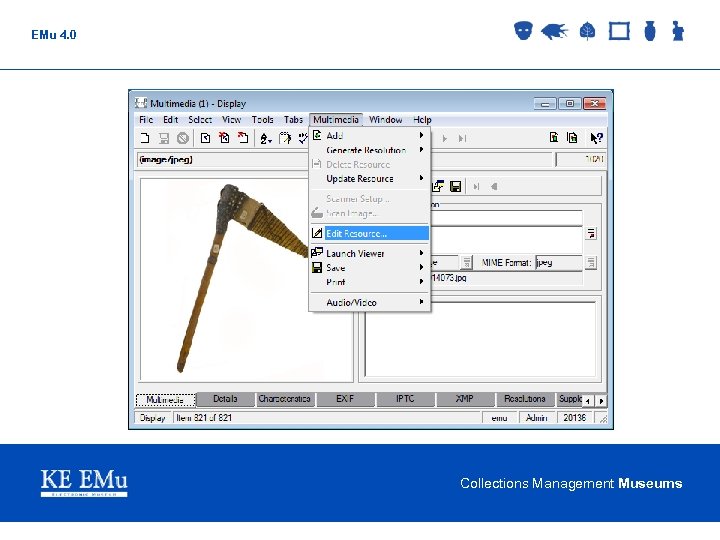The width and height of the screenshot is (720, 540).
Task: Click the attach icon beside the large text field
Action: pos(591,233)
